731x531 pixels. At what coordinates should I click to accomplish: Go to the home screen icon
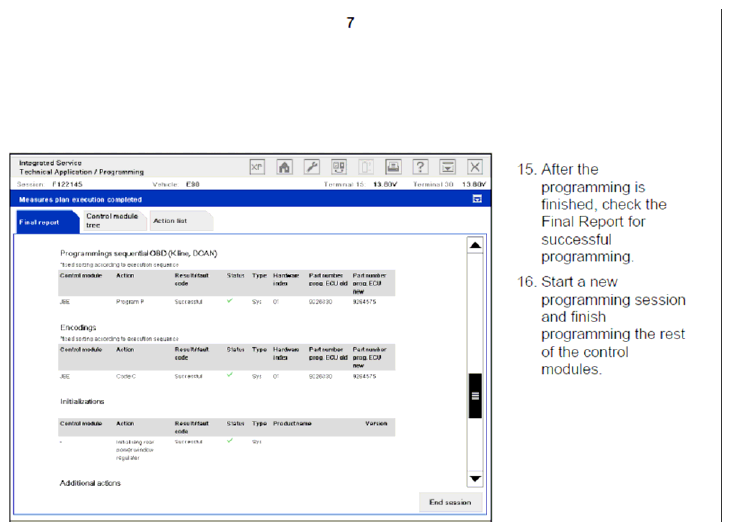point(284,167)
